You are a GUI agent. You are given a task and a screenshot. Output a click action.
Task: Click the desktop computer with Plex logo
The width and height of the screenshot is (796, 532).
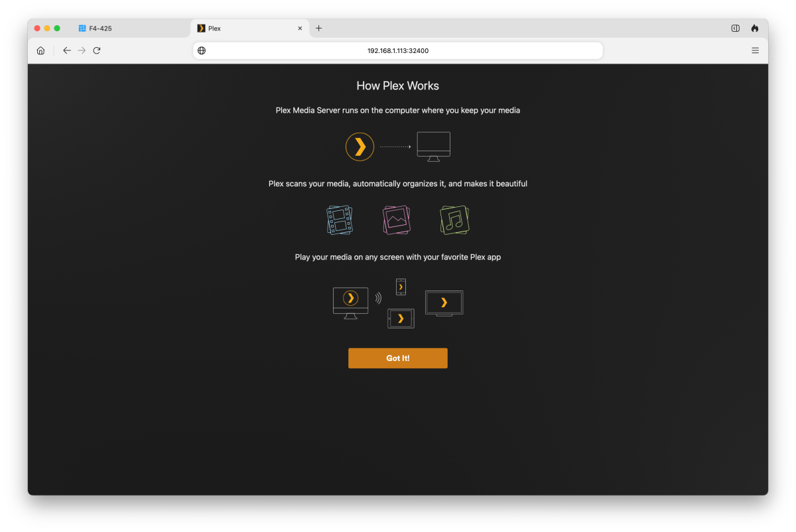click(x=351, y=303)
